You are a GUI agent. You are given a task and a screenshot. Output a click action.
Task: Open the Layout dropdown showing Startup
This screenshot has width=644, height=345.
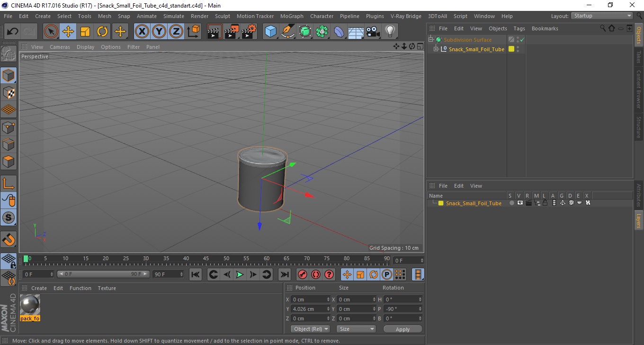[602, 16]
